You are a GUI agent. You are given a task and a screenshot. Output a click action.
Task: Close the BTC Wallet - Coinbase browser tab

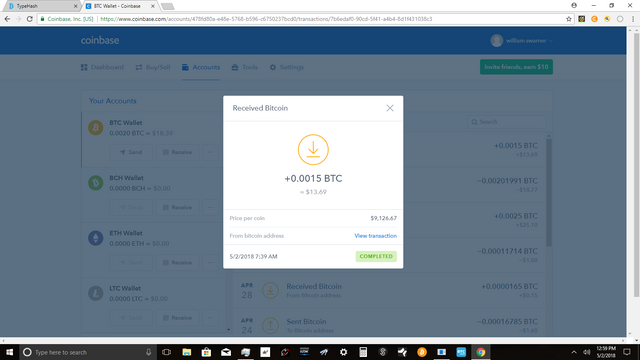tap(153, 6)
